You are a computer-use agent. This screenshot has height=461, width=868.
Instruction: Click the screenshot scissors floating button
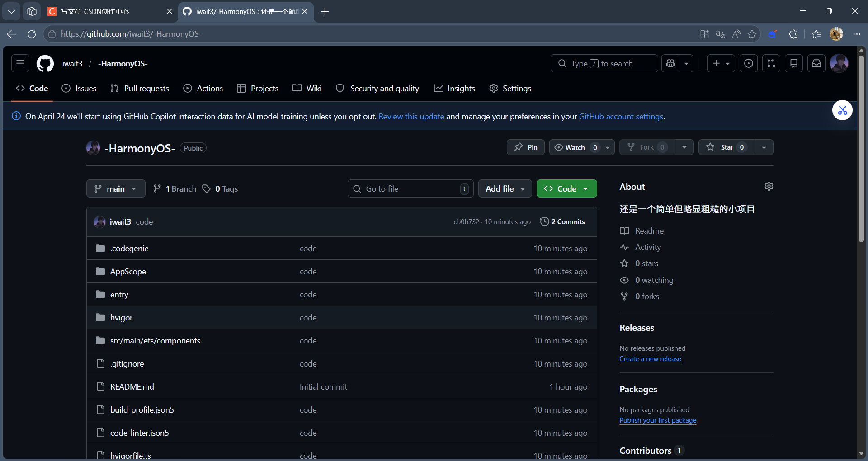[843, 110]
